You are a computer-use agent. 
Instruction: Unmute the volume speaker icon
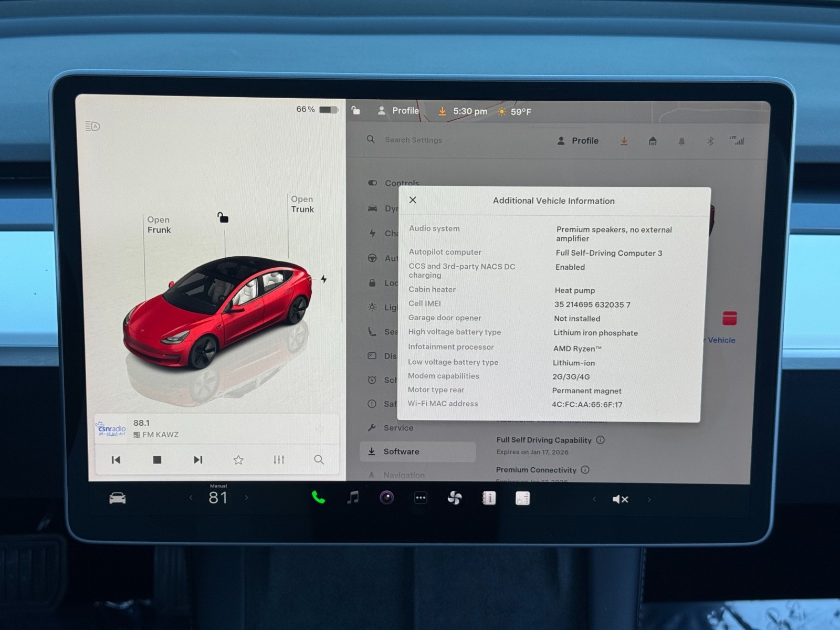click(x=620, y=499)
